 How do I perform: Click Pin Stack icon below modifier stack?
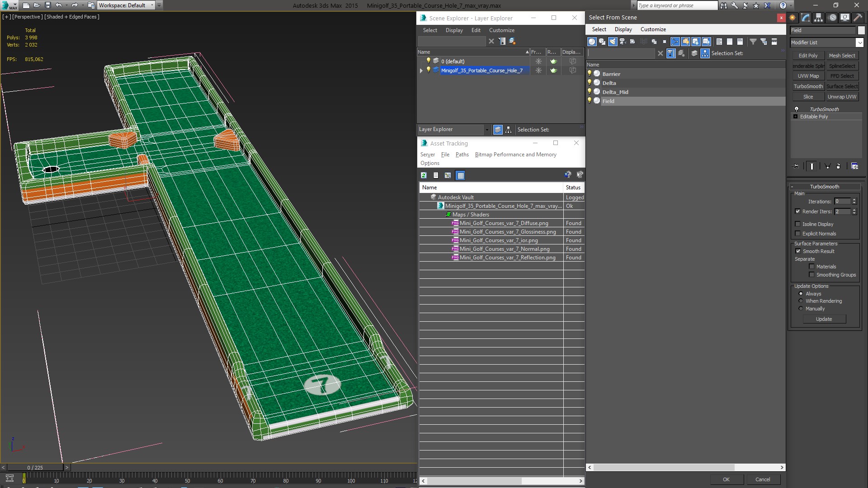[x=796, y=166]
